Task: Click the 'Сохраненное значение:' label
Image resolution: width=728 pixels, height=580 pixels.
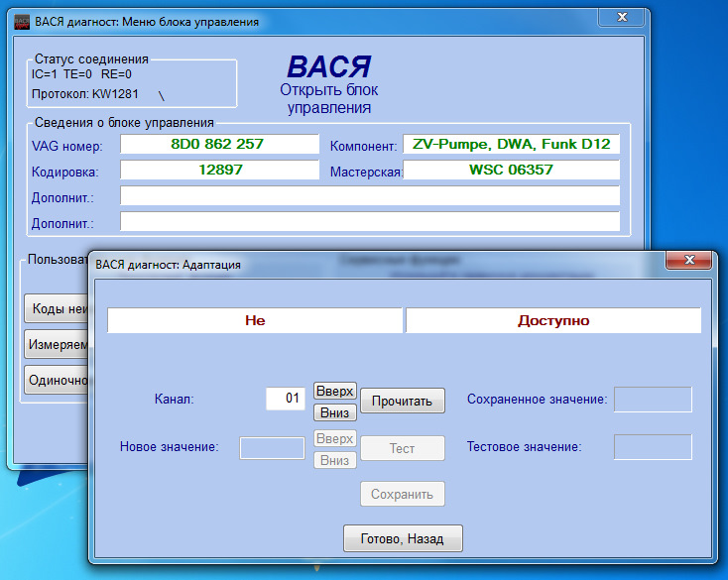Action: click(538, 399)
